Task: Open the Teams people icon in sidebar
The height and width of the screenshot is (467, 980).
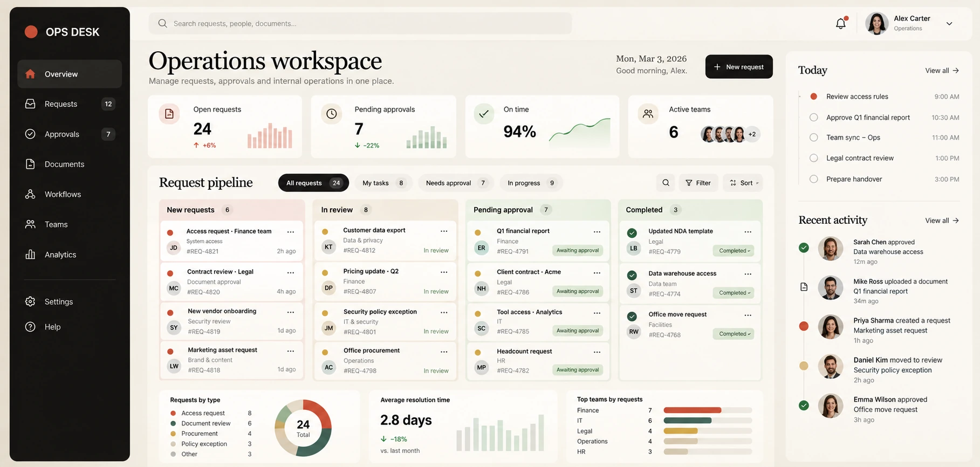Action: pyautogui.click(x=30, y=224)
